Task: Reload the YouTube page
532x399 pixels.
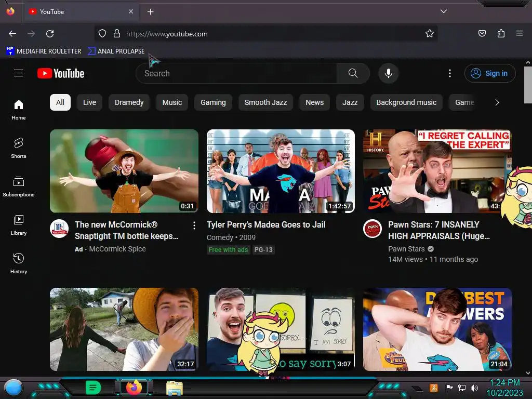Action: (x=50, y=34)
